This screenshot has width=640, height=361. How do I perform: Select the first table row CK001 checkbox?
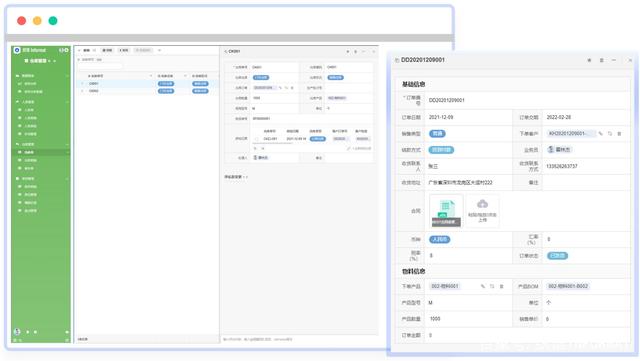[x=82, y=84]
